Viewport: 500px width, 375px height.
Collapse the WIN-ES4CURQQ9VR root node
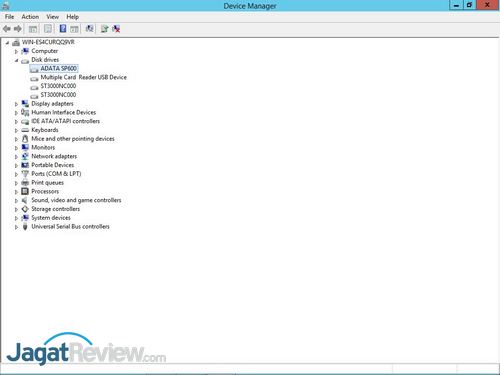7,43
